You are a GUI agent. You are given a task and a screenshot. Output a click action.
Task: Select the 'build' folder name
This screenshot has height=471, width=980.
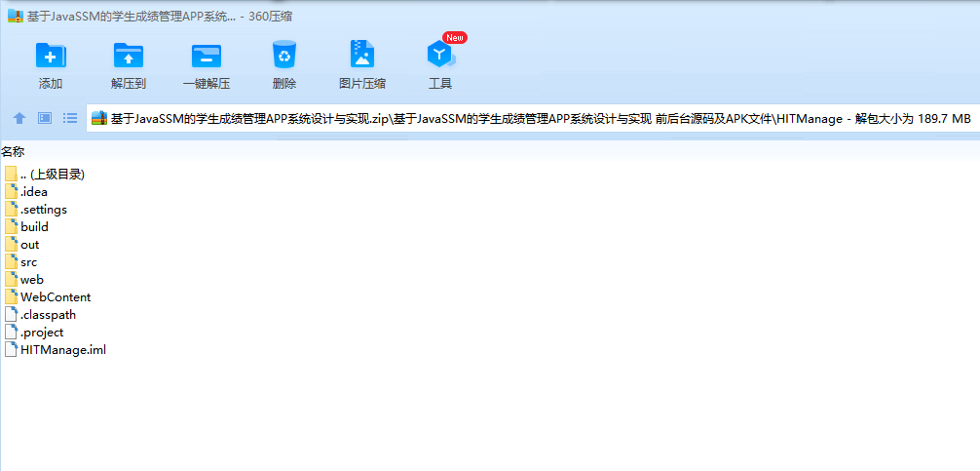coord(34,227)
